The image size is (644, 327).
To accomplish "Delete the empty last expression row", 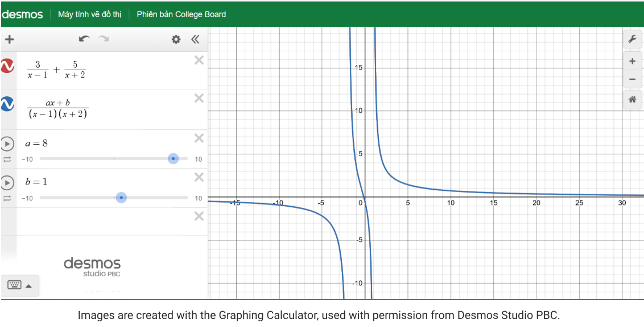I will tap(199, 216).
